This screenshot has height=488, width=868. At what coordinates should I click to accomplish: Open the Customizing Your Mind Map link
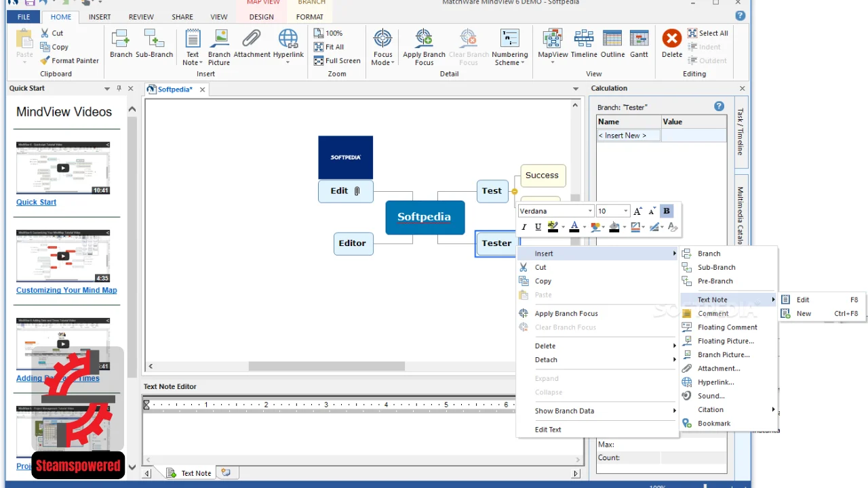pyautogui.click(x=66, y=290)
